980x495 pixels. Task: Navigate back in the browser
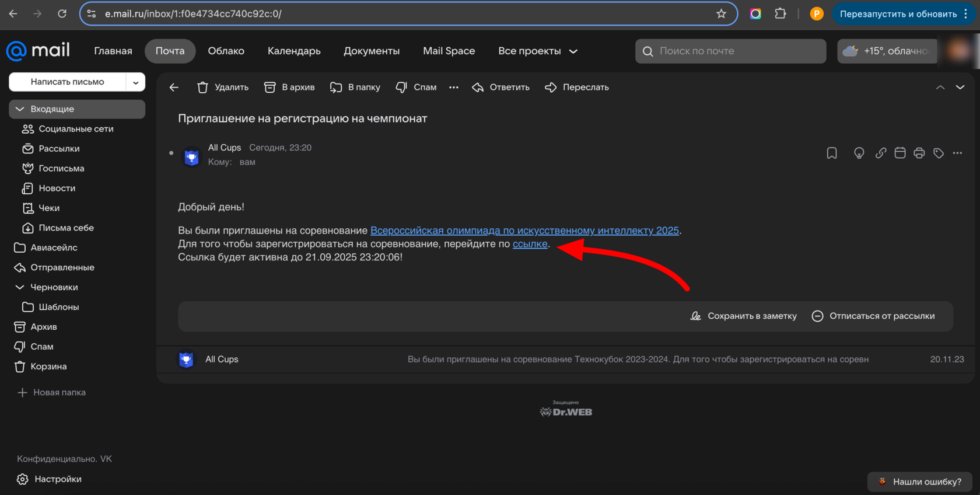(x=13, y=13)
